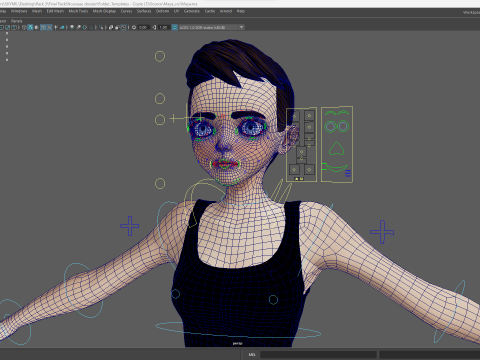Click the MEL command input field
480x360 pixels.
[318, 354]
